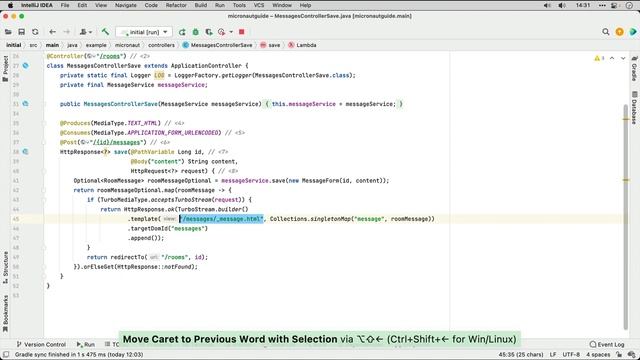
Task: Click caret position 45:35 indicator
Action: [521, 354]
